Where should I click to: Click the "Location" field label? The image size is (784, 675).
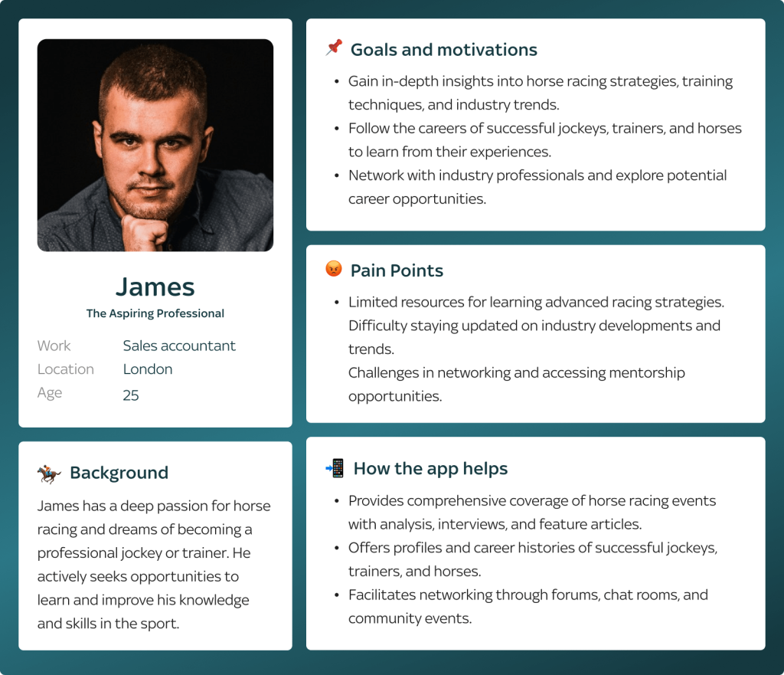pos(66,369)
